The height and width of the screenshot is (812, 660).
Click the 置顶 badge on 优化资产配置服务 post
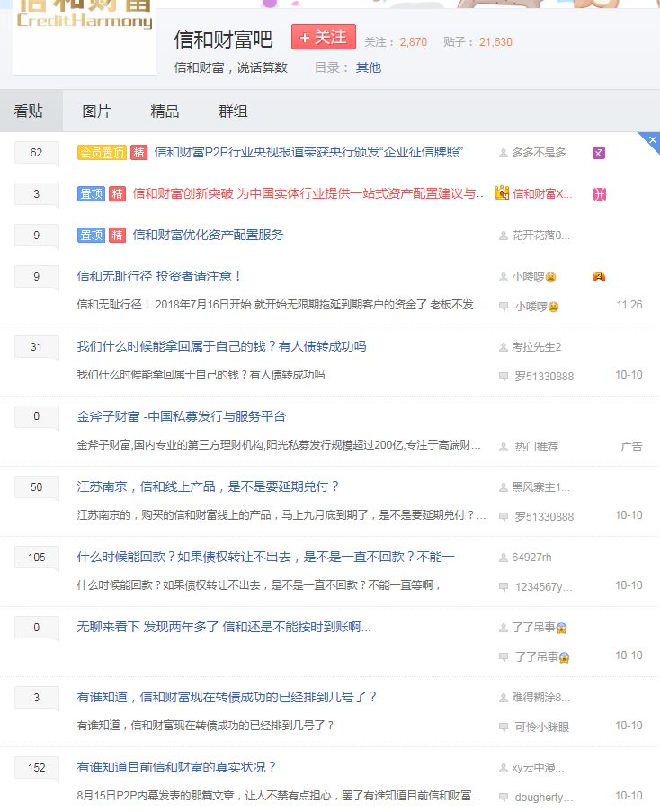[x=91, y=235]
